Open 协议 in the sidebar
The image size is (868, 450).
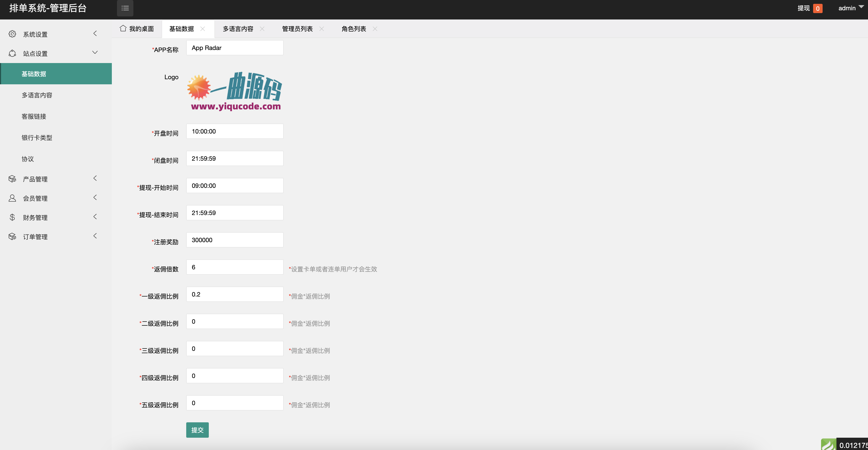pyautogui.click(x=56, y=159)
